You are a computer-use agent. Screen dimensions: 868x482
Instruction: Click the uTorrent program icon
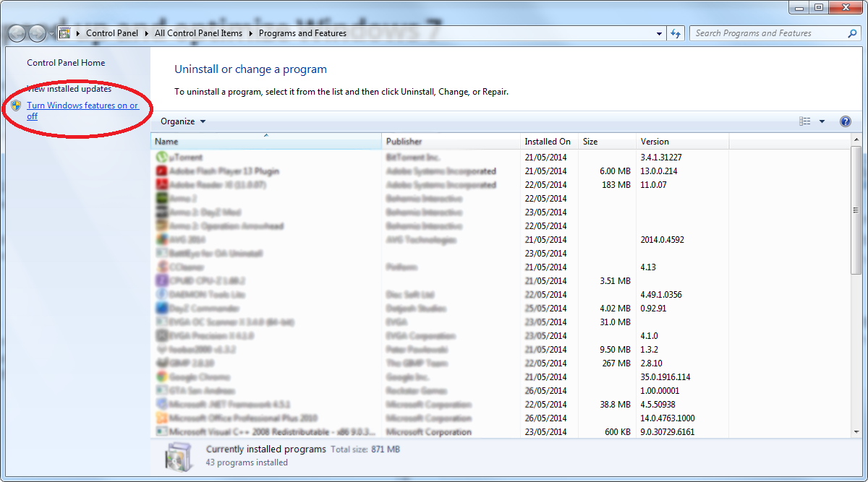[162, 157]
